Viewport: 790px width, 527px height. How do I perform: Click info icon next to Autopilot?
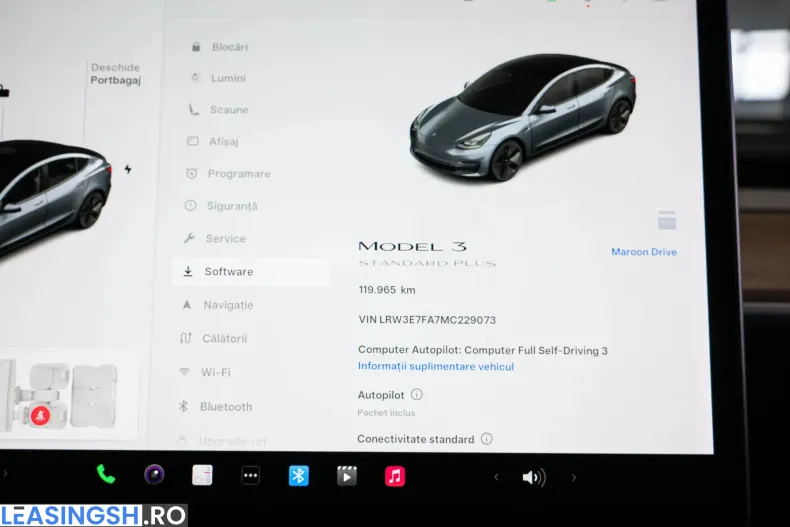click(x=417, y=394)
